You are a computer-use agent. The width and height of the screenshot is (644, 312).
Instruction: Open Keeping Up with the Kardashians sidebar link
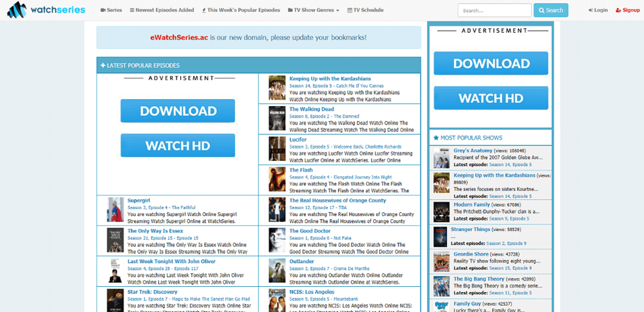click(495, 175)
